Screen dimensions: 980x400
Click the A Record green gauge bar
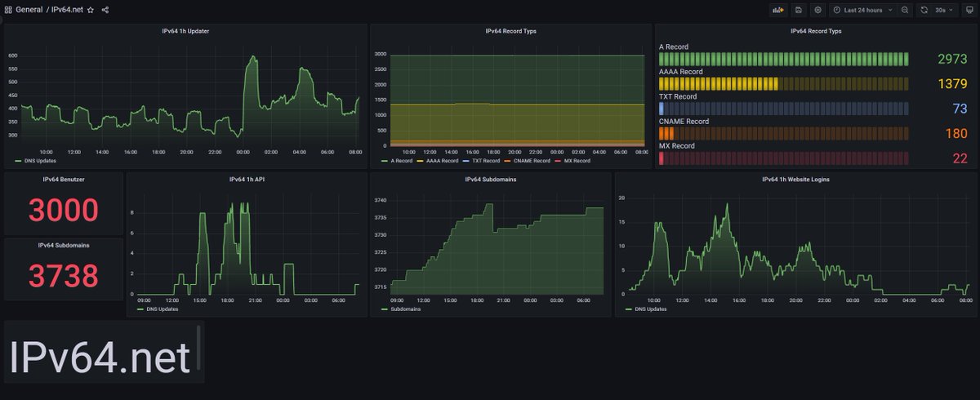(784, 59)
